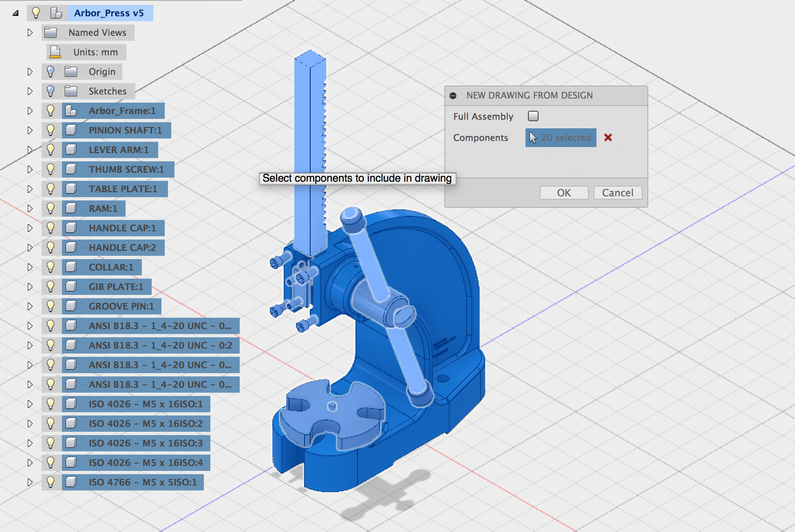Click the component icon beside GROOVE PIN:1
Screen dimensions: 795x532
[70, 306]
